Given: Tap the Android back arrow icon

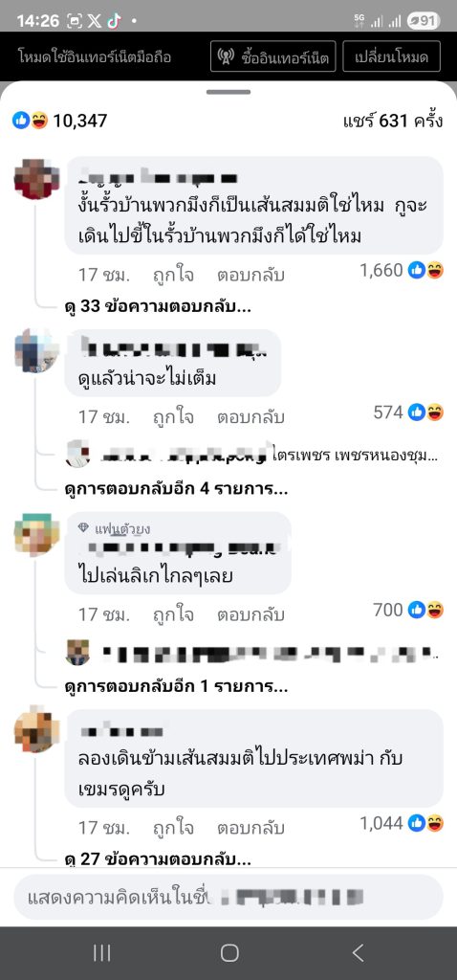Looking at the screenshot, I should [x=358, y=952].
